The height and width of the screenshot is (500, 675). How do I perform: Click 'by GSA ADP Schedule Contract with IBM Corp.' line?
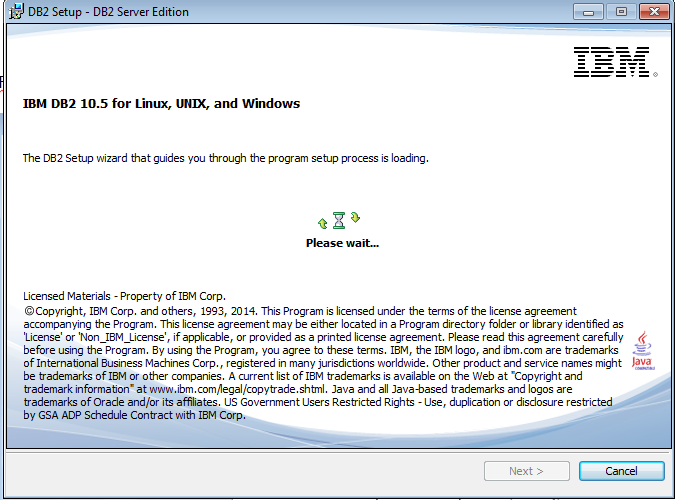(x=134, y=415)
